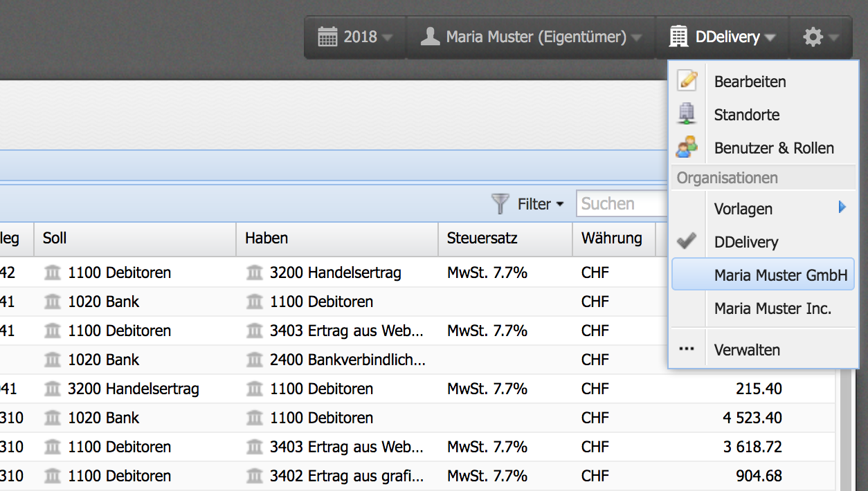The height and width of the screenshot is (491, 868).
Task: Click the bank icon beside 3200 Handelsertrag
Action: [255, 272]
